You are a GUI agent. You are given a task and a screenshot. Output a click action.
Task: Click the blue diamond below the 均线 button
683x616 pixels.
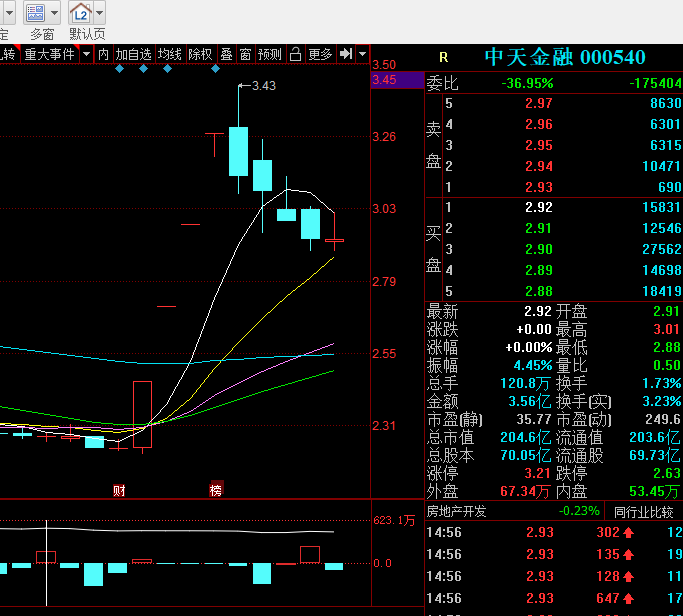pos(167,68)
